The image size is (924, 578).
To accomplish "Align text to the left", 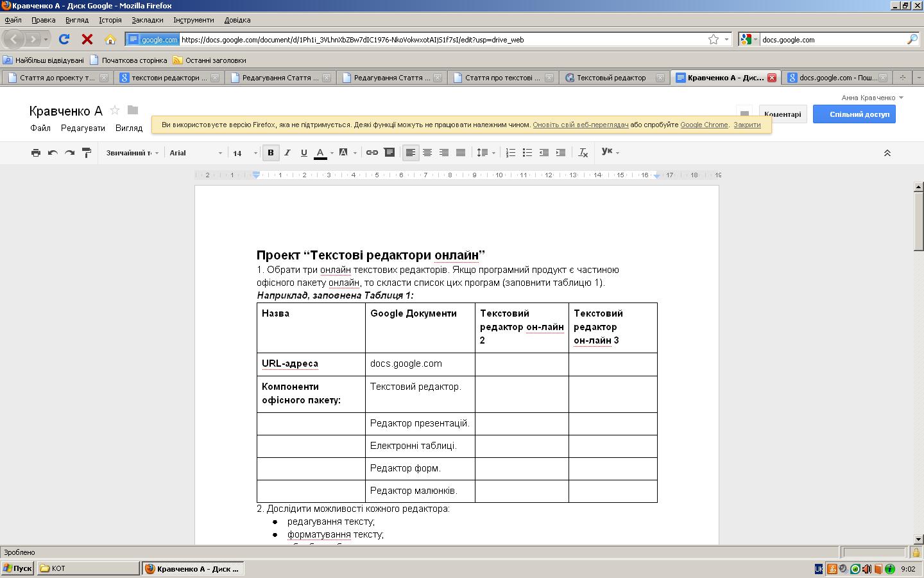I will point(411,153).
